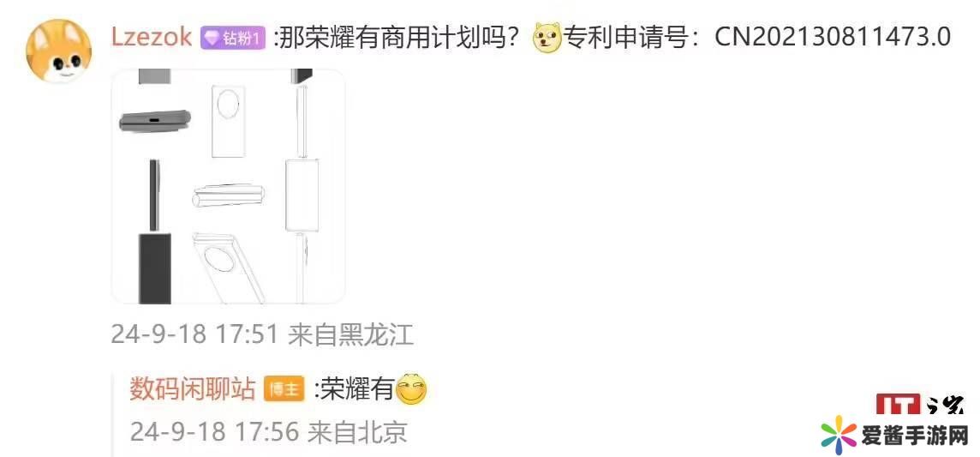
Task: Click the Lzezok username link
Action: point(152,38)
